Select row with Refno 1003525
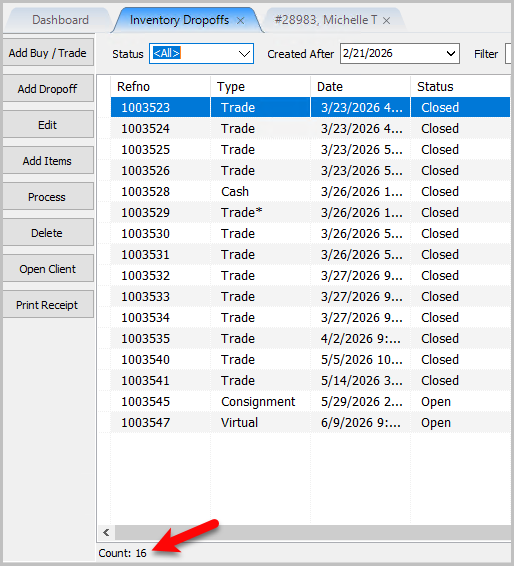The height and width of the screenshot is (566, 514). point(310,149)
